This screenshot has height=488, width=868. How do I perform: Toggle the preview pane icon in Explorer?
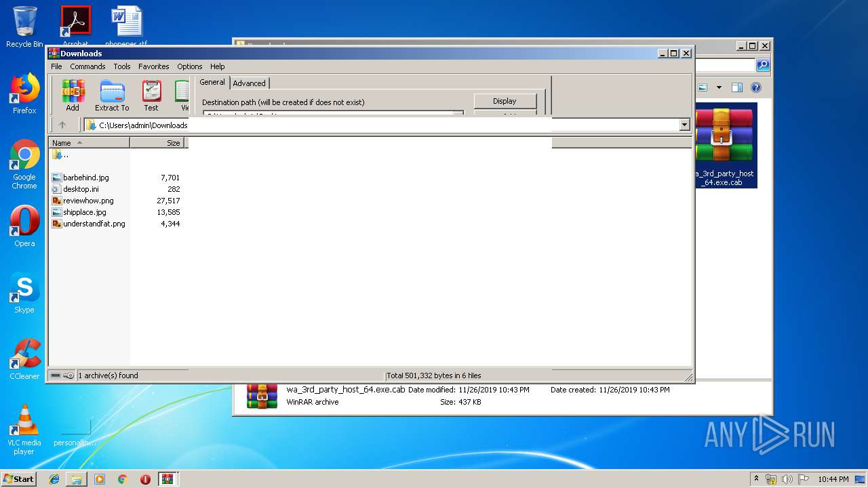tap(737, 87)
